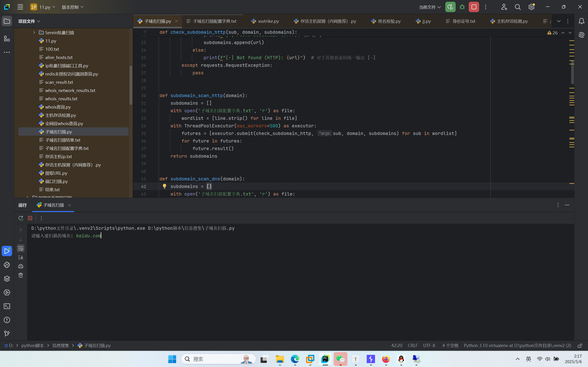
Task: Click the rerun script icon in run panel
Action: pyautogui.click(x=21, y=218)
